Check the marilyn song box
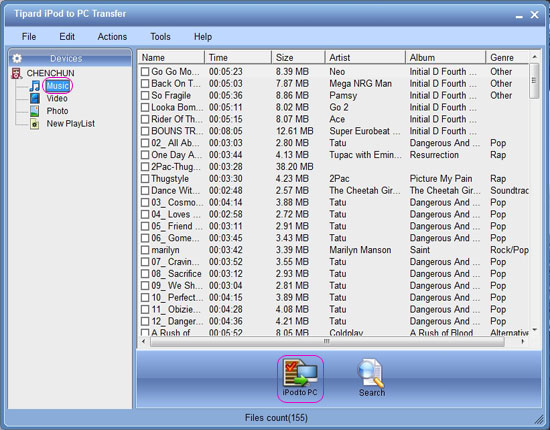 point(145,250)
